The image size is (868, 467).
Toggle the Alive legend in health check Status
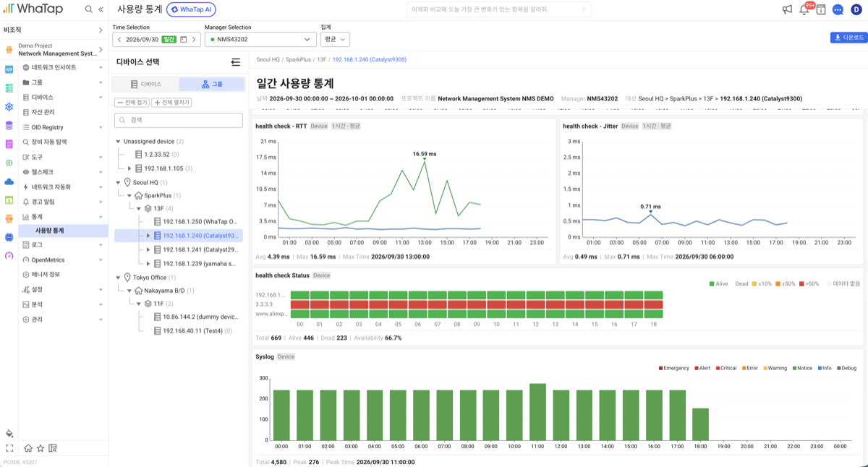click(718, 284)
